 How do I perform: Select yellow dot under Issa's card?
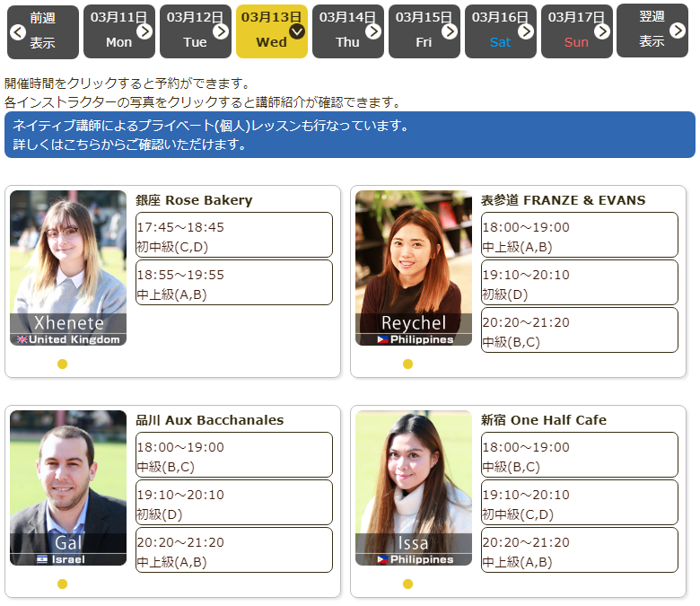pyautogui.click(x=407, y=584)
